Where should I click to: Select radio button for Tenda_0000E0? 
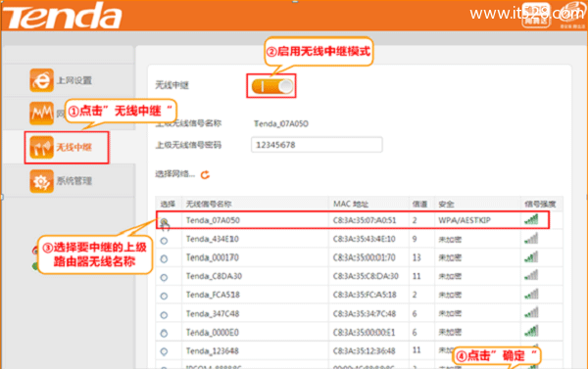click(164, 333)
